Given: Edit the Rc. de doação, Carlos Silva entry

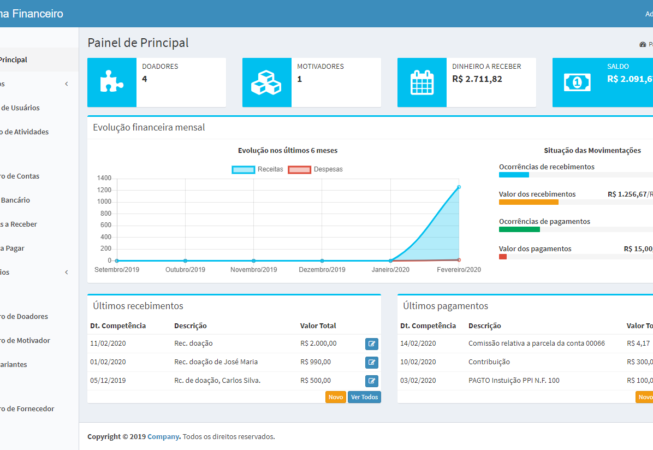Looking at the screenshot, I should [372, 380].
